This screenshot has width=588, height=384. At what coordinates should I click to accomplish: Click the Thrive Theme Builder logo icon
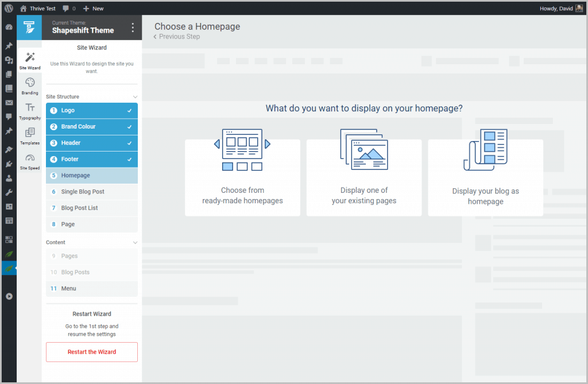tap(29, 28)
